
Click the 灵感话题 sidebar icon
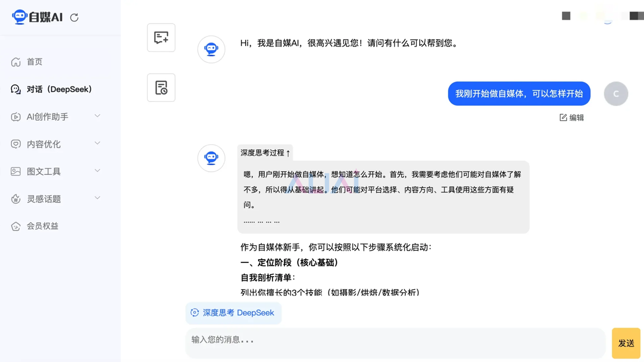point(16,199)
